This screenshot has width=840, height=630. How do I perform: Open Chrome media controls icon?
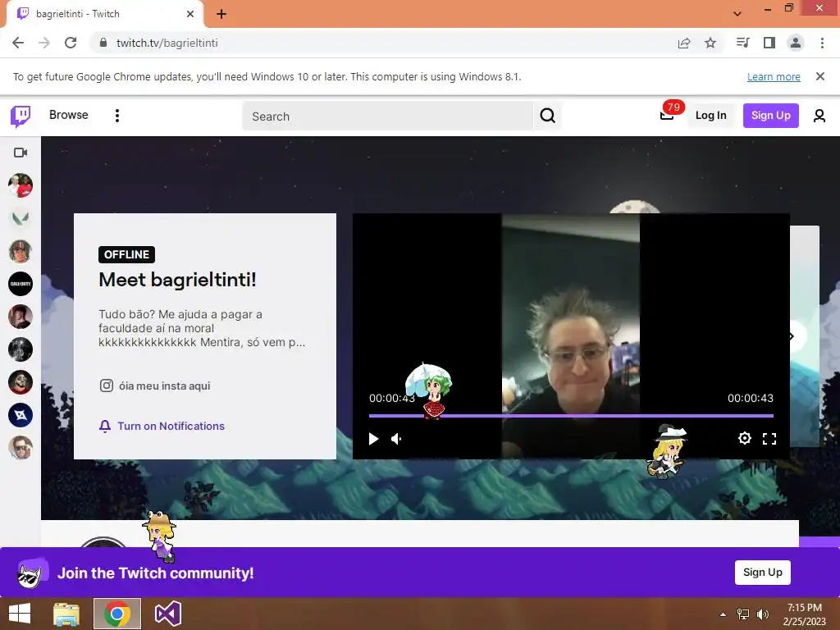coord(742,43)
